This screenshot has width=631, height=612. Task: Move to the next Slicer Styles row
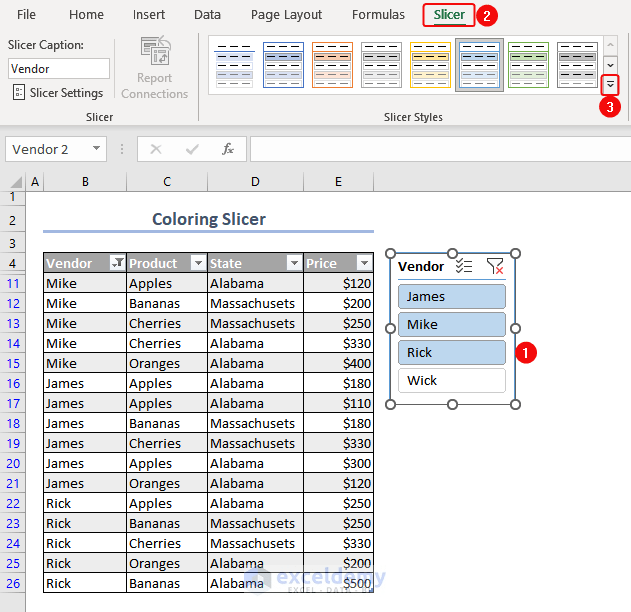pyautogui.click(x=610, y=65)
